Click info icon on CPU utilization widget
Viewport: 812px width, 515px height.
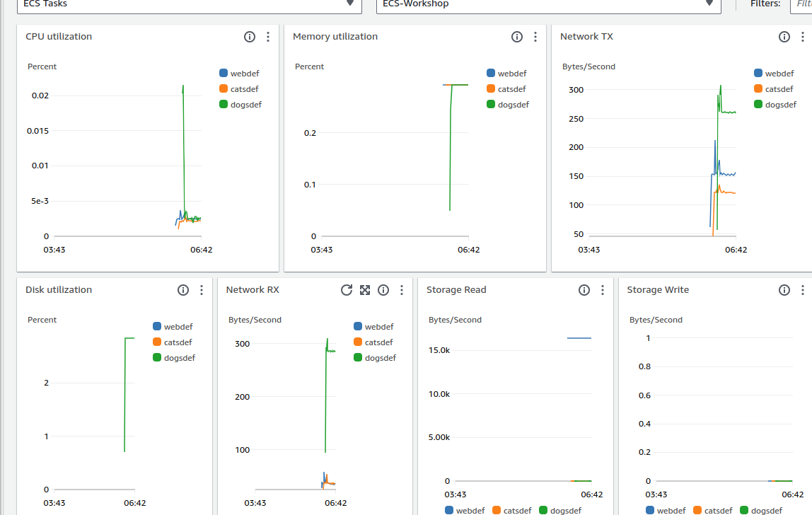click(250, 37)
